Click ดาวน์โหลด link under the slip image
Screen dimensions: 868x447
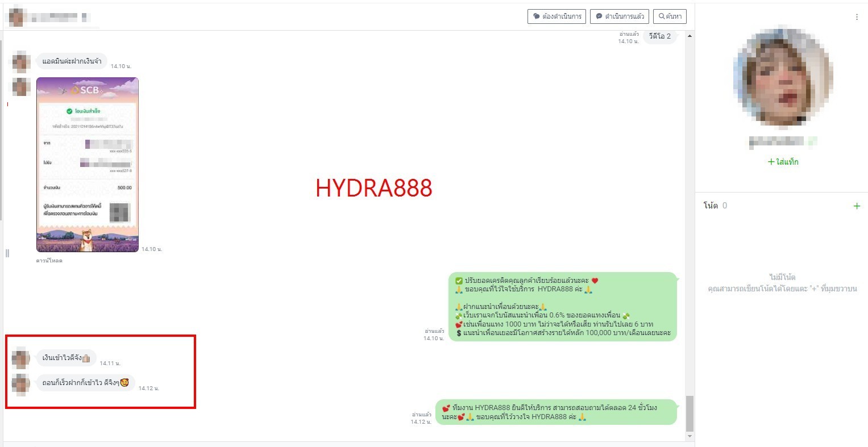click(x=49, y=261)
